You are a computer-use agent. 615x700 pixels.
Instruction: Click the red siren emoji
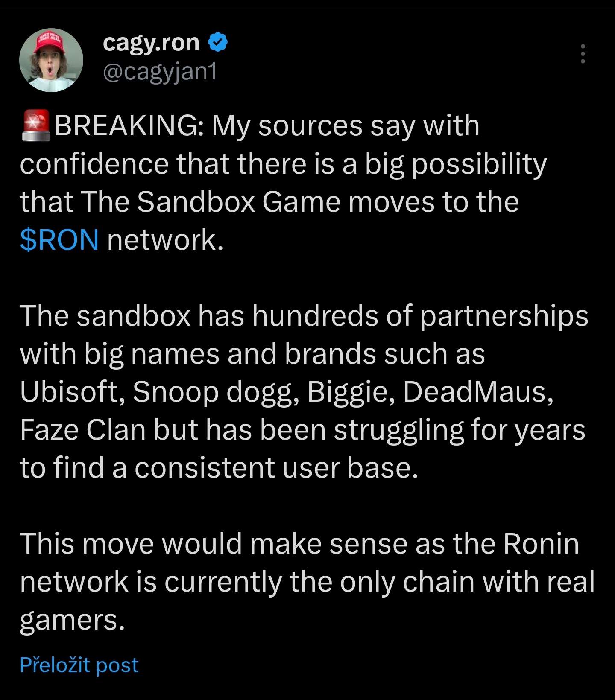[36, 126]
